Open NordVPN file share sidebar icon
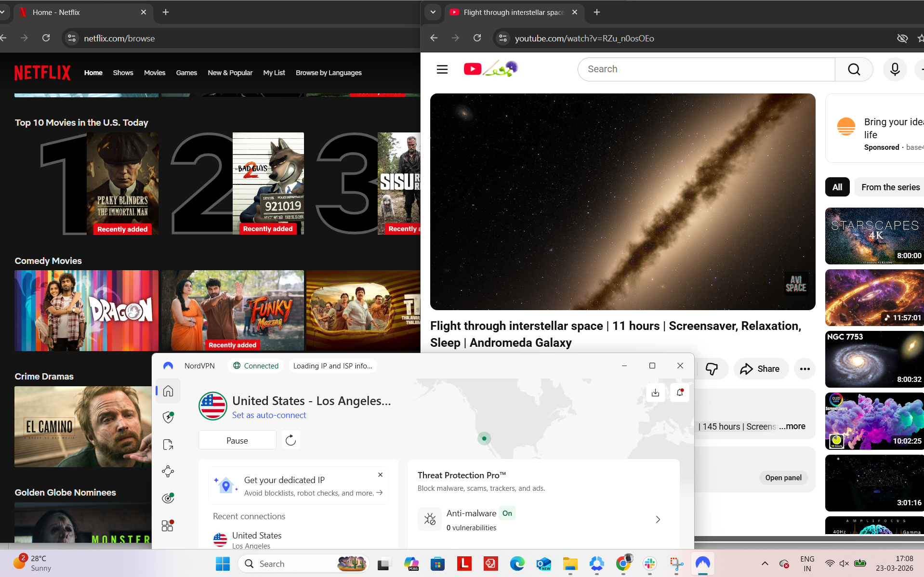924x577 pixels. click(x=168, y=445)
